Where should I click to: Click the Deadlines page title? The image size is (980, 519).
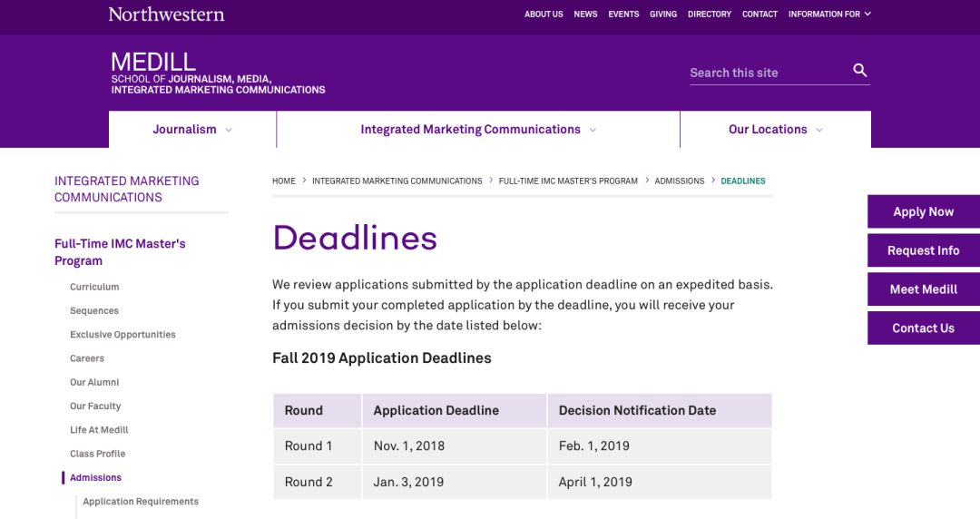pos(355,238)
